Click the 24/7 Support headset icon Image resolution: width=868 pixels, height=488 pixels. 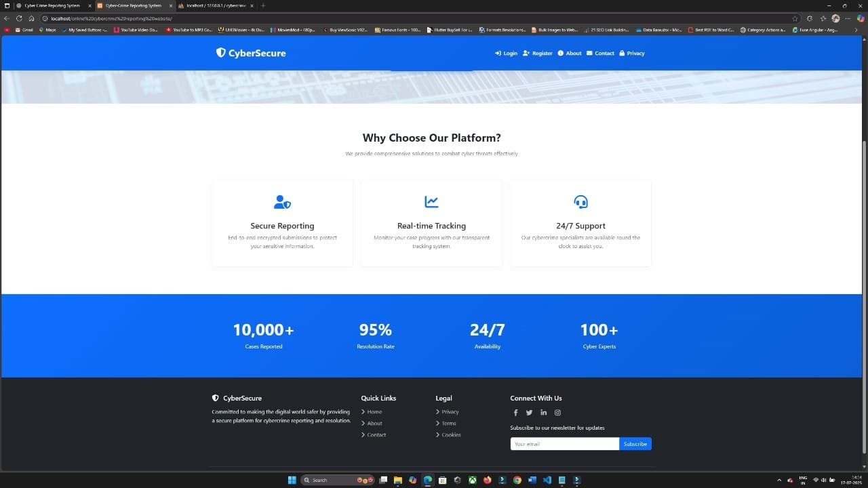(580, 202)
